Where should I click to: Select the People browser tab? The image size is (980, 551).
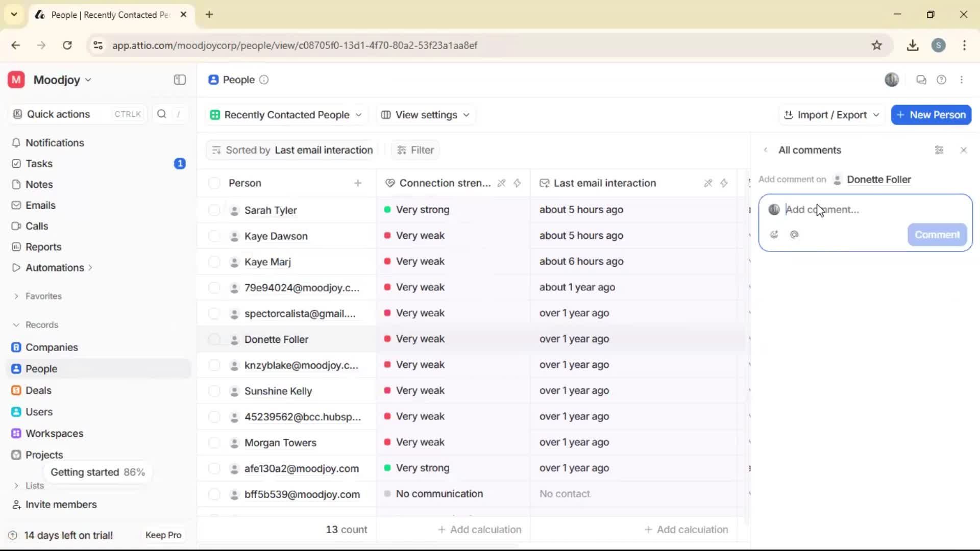pyautogui.click(x=110, y=15)
